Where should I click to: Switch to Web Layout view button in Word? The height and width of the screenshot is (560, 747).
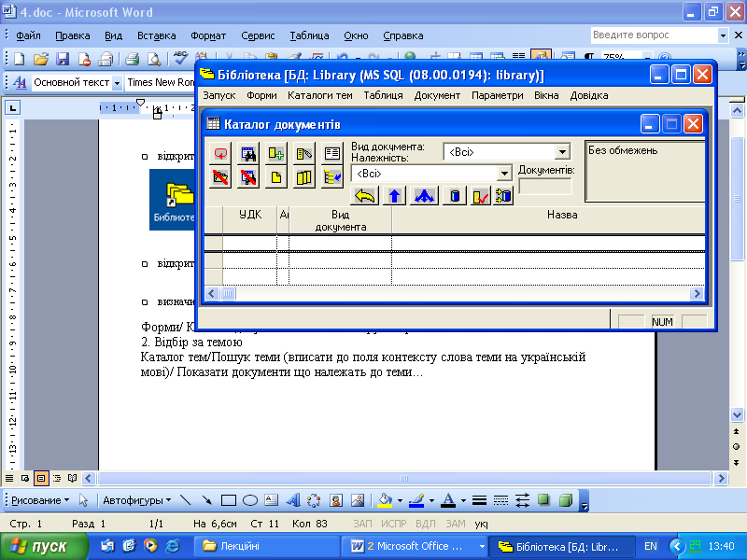[25, 478]
